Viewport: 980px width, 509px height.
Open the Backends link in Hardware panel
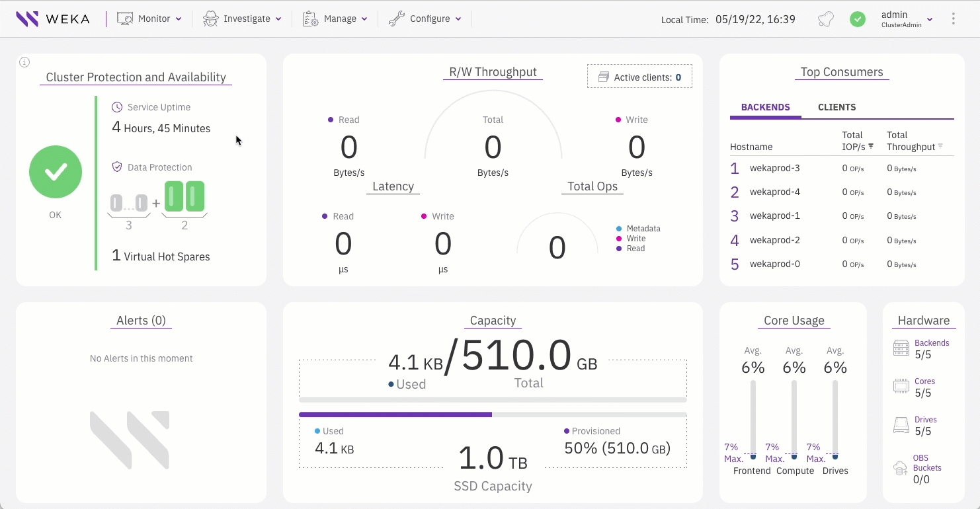click(931, 343)
